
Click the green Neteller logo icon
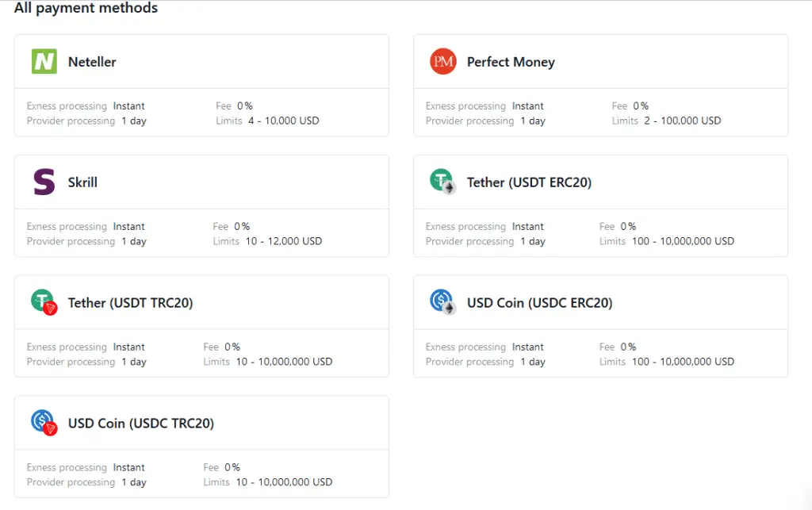pos(44,62)
